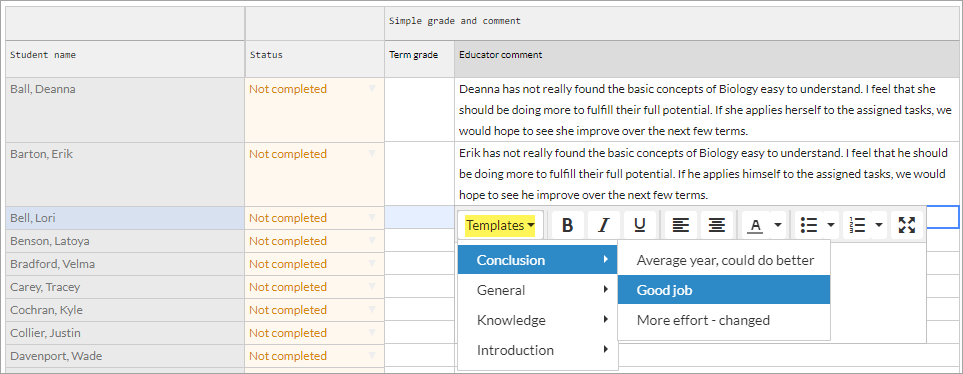Open status dropdown for Ball, Deanna
This screenshot has height=374, width=963.
(x=372, y=89)
